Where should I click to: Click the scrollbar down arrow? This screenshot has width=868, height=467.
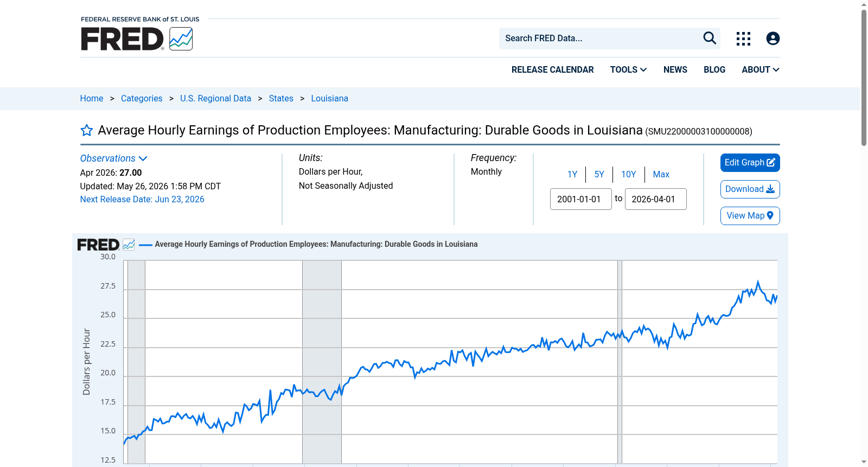pyautogui.click(x=864, y=462)
